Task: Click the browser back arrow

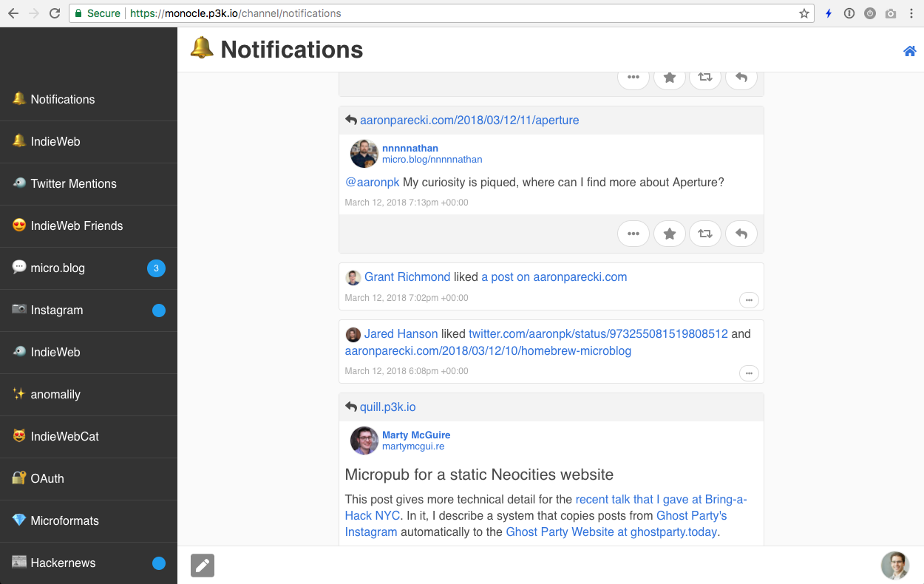Action: (13, 13)
